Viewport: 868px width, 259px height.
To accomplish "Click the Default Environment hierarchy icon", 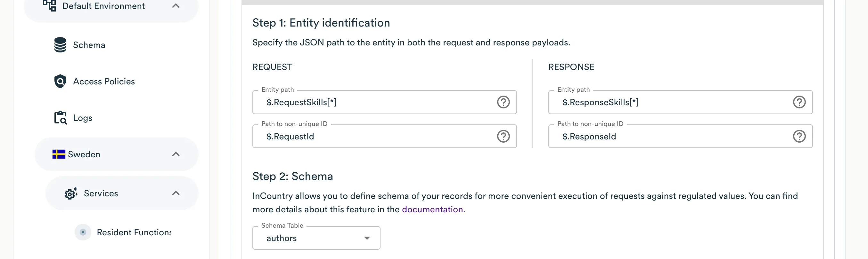I will (49, 6).
